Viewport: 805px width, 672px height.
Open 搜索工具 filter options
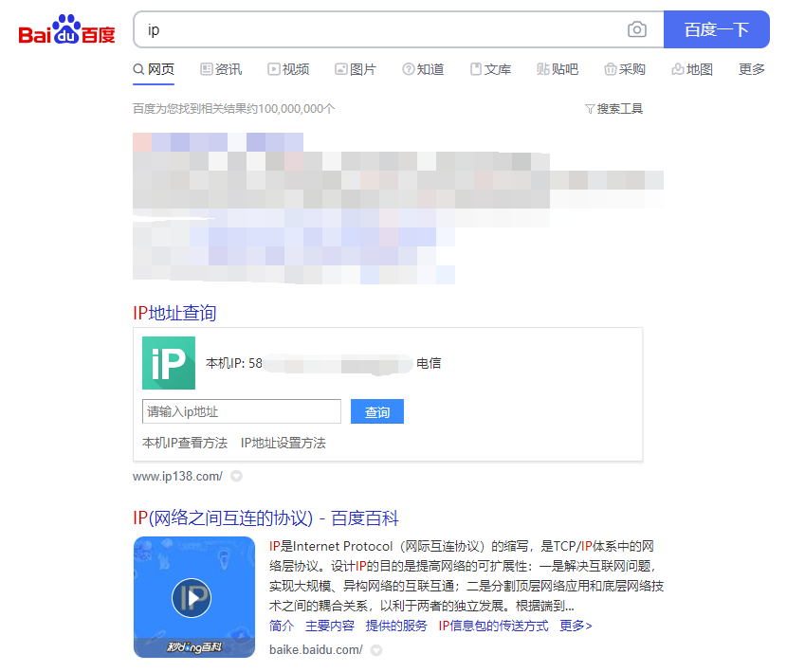[614, 109]
